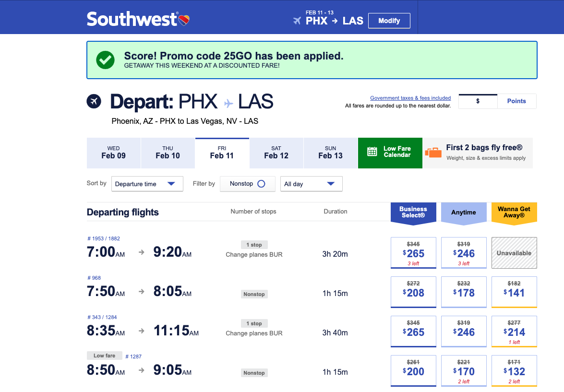Click the arrow between 7:00AM and 9:20AM
564x392 pixels.
tap(142, 252)
